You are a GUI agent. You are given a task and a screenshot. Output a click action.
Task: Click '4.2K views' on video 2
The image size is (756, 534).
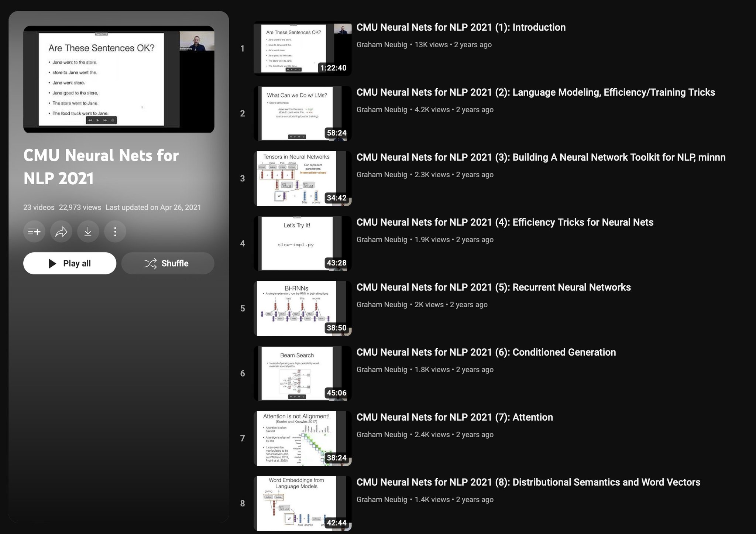(432, 110)
